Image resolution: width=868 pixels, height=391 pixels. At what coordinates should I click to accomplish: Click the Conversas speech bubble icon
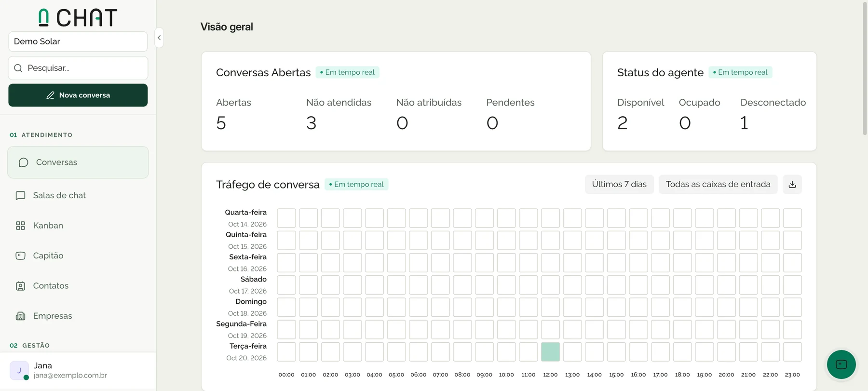[x=23, y=162]
